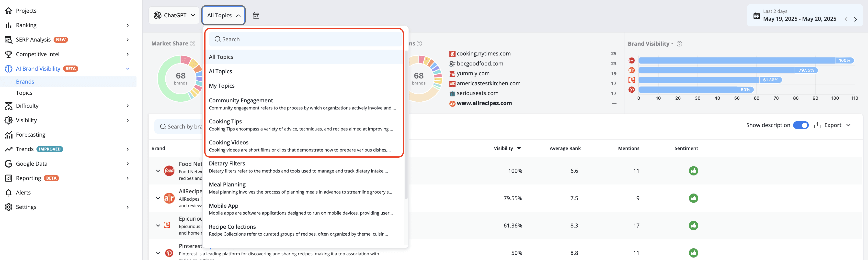Open cooking.nytimes.com domain link
Viewport: 868px width, 260px height.
(x=483, y=54)
